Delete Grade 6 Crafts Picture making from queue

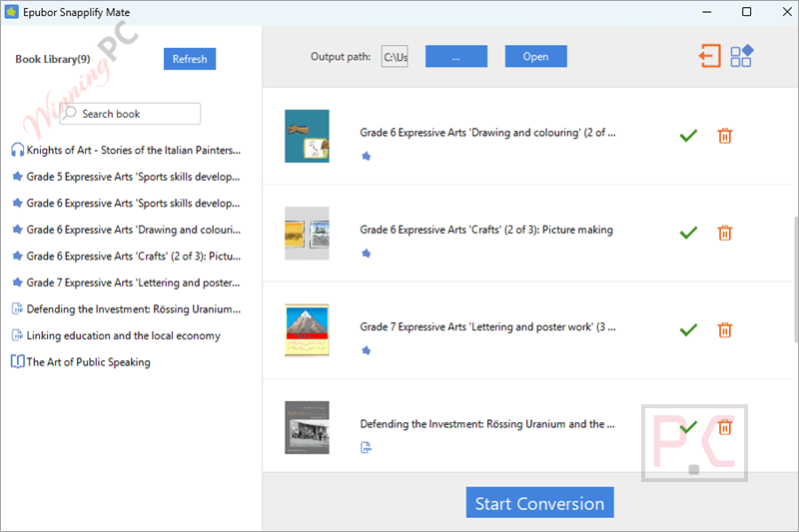[725, 234]
